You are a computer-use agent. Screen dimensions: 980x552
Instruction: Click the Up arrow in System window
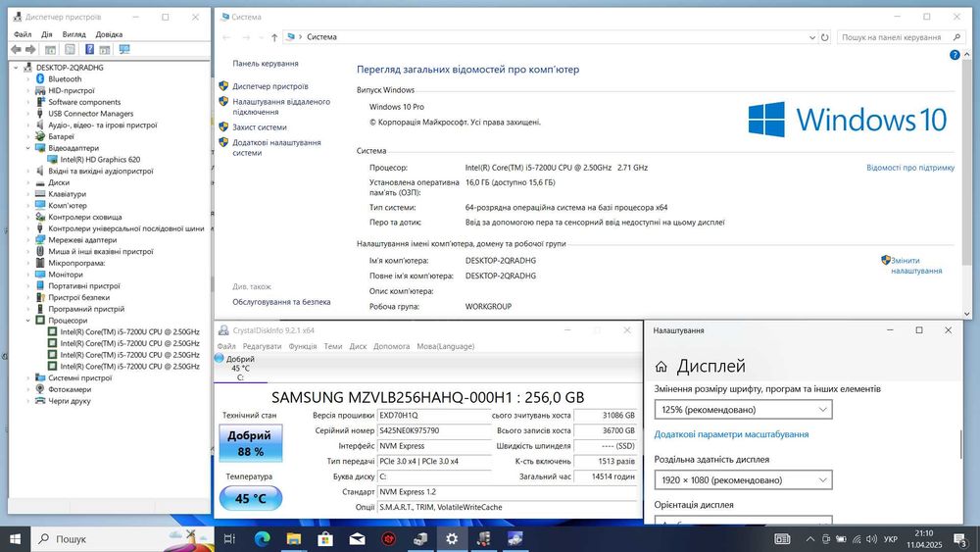[274, 37]
